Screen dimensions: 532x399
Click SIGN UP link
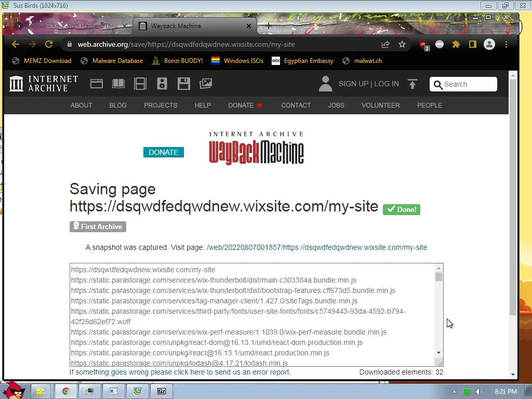(x=353, y=84)
